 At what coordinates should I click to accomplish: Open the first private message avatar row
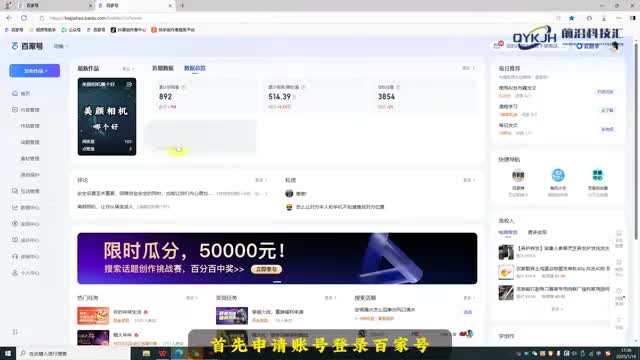point(296,193)
